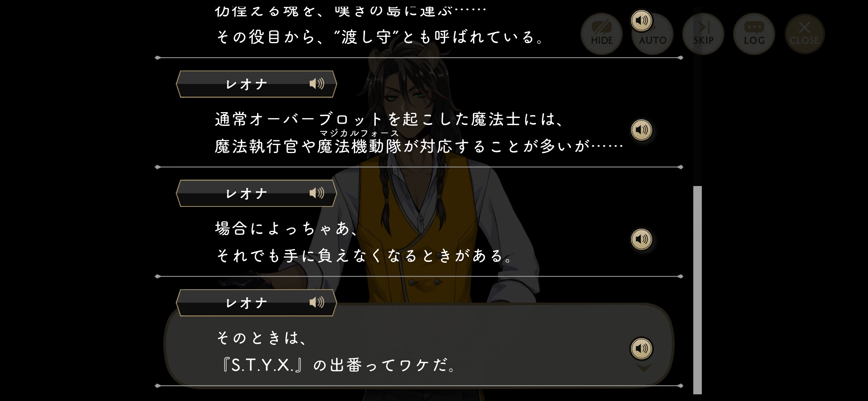868x401 pixels.
Task: Click the HIDE button icon
Action: pyautogui.click(x=601, y=34)
